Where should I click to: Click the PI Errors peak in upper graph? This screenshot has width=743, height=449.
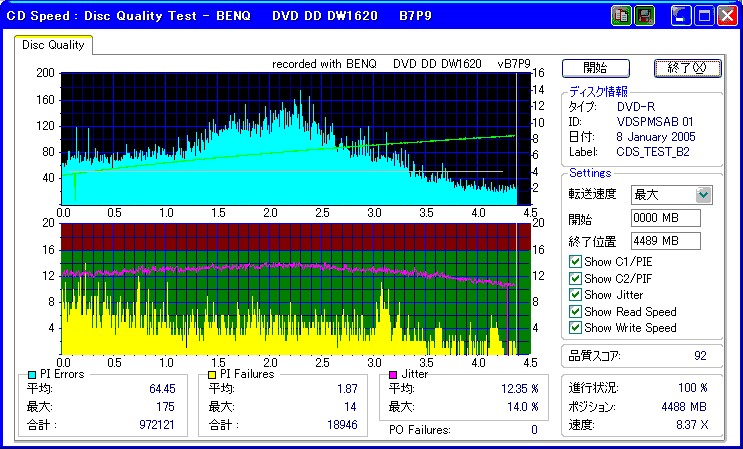300,94
